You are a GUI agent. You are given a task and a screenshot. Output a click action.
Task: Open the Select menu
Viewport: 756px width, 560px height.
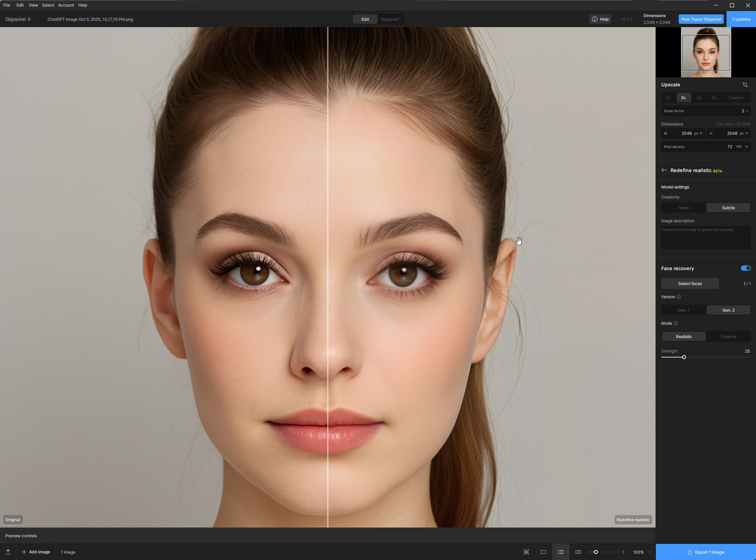48,5
